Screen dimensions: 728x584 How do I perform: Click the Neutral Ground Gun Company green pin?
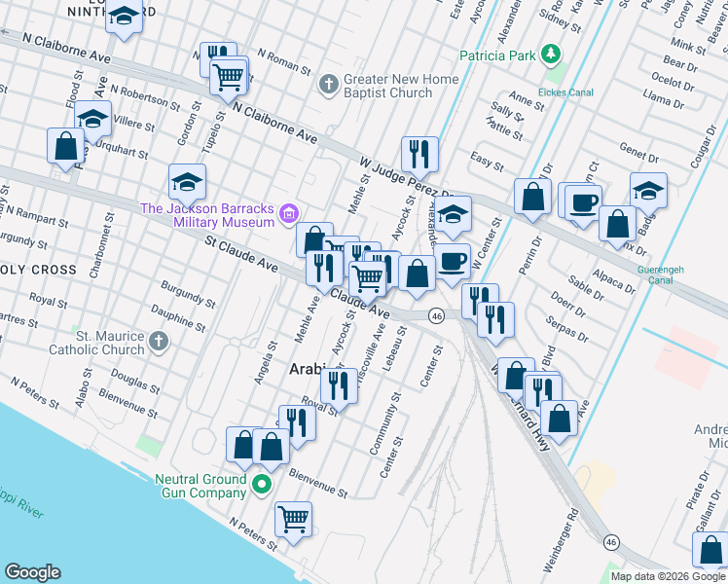coord(262,485)
